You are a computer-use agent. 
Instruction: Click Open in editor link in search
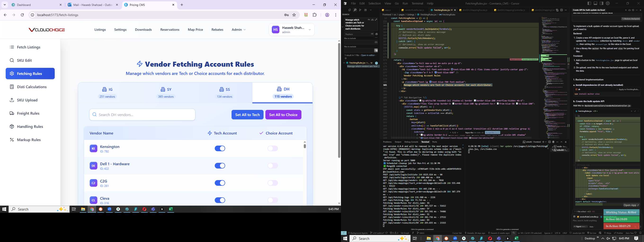pos(368,55)
